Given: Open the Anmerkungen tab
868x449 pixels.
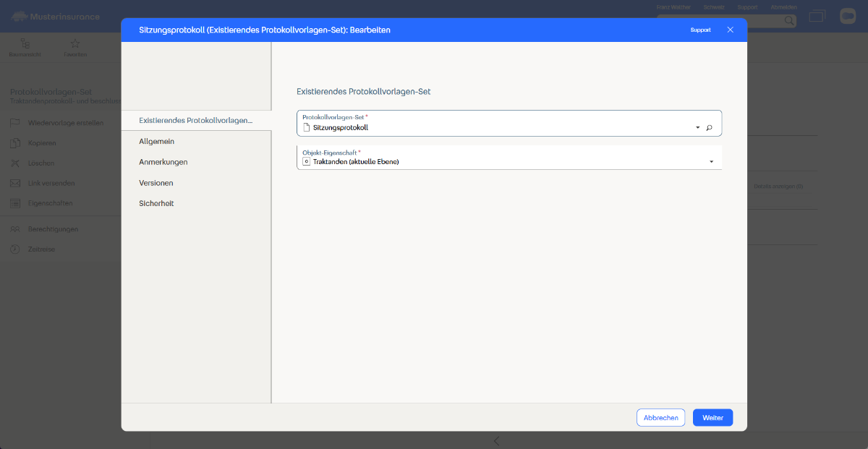Looking at the screenshot, I should (163, 162).
